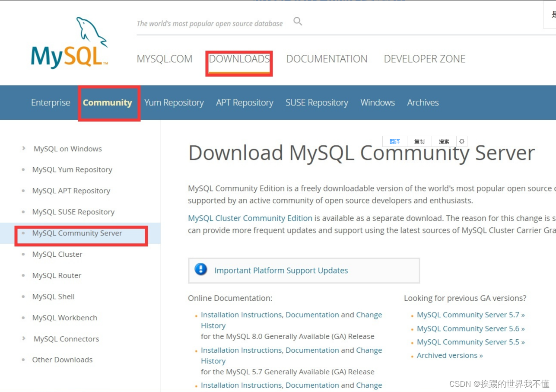Click the Online Documentation: label
Image resolution: width=556 pixels, height=392 pixels.
click(230, 298)
